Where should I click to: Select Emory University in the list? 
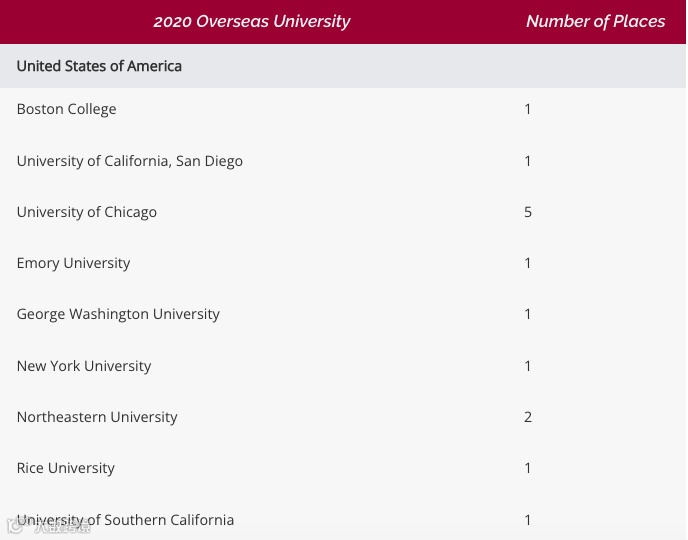73,263
